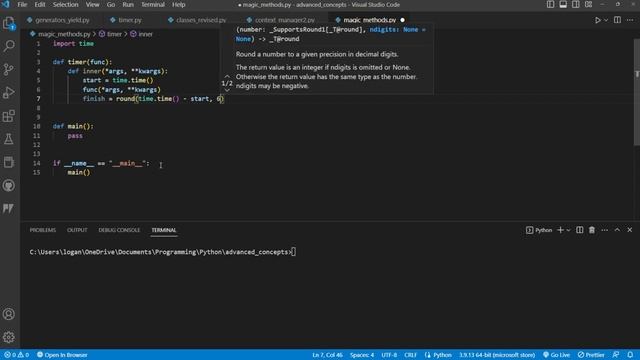Open the Testing flask view
640x360 pixels.
[9, 139]
